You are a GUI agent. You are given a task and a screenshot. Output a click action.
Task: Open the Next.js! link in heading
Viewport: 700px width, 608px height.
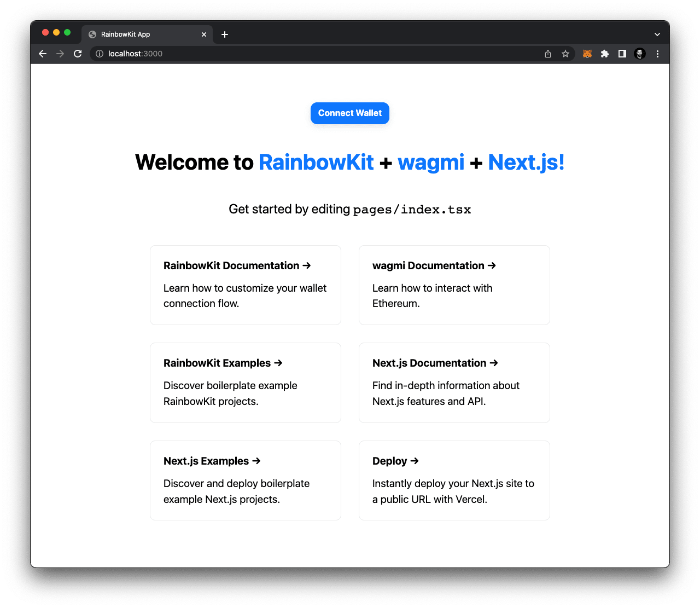click(526, 163)
